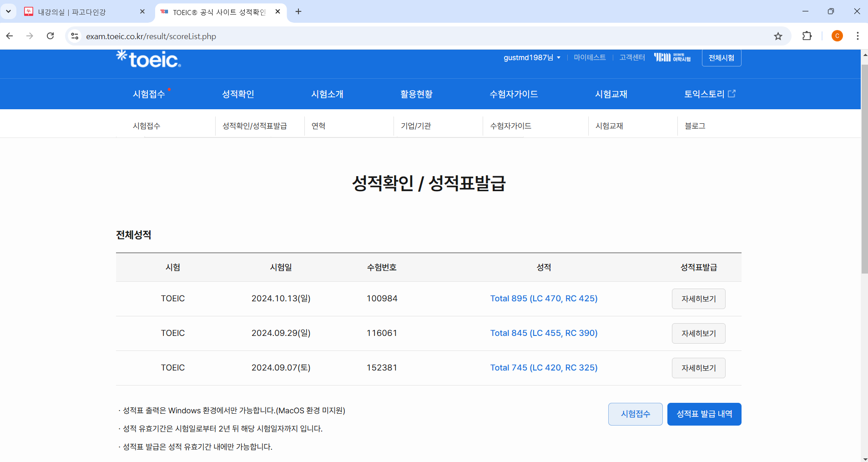The width and height of the screenshot is (868, 462).
Task: Open the 성적확인 main menu
Action: [x=238, y=94]
